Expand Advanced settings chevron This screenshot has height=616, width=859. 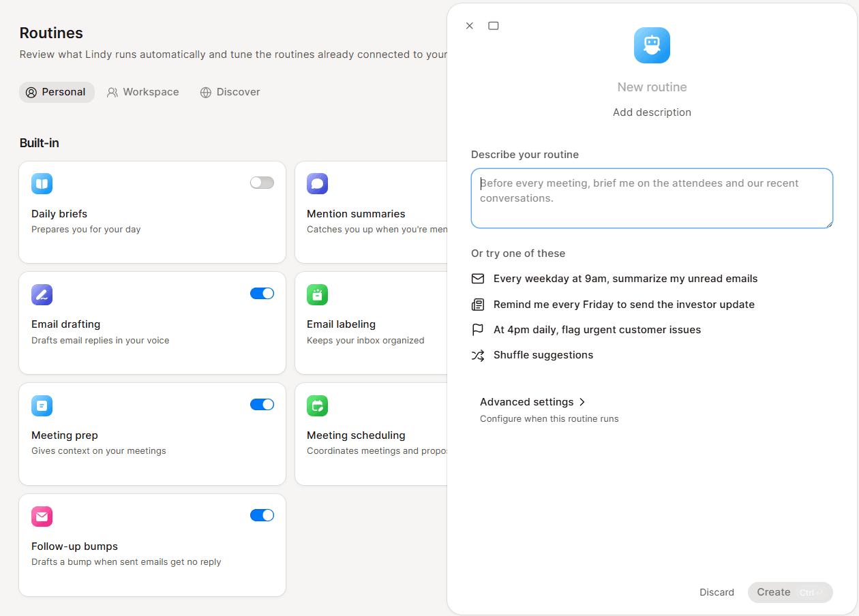[582, 402]
